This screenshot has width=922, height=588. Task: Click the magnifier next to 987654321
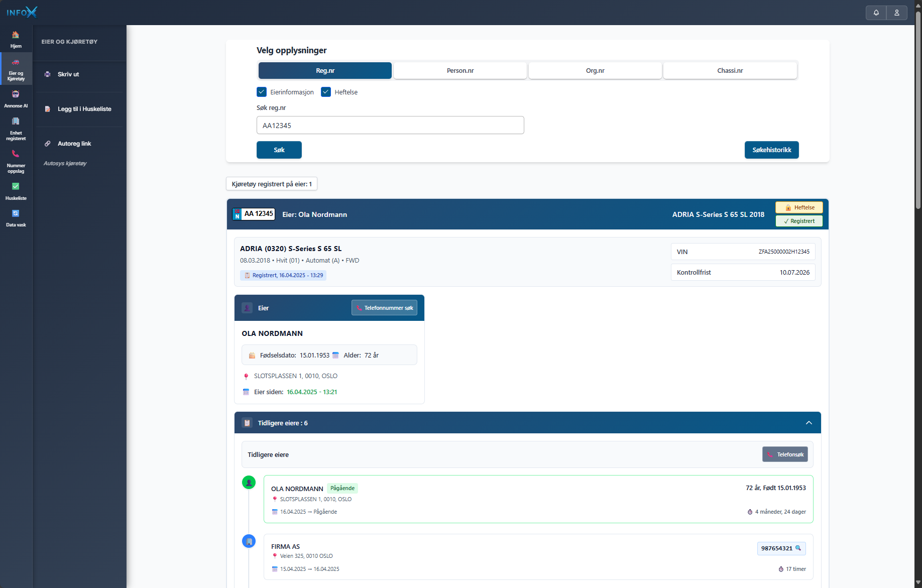pyautogui.click(x=798, y=548)
